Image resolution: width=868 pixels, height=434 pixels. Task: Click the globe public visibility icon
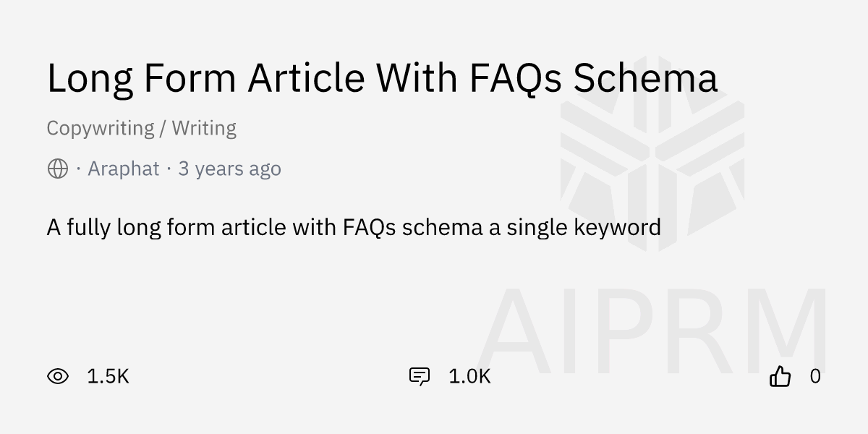pyautogui.click(x=58, y=169)
